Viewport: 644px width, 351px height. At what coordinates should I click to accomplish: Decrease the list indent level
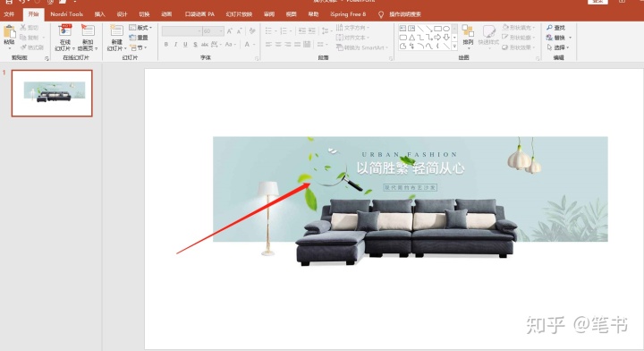(x=302, y=30)
